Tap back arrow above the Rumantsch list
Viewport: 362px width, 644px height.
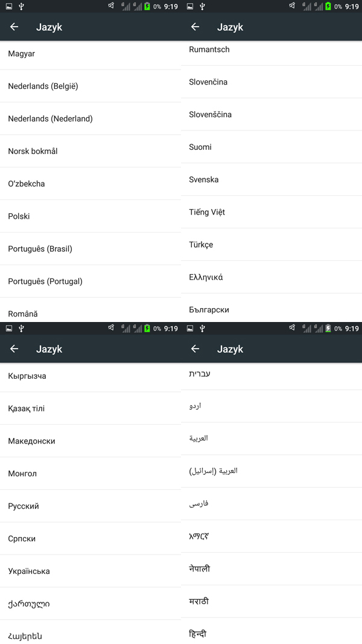coord(195,27)
